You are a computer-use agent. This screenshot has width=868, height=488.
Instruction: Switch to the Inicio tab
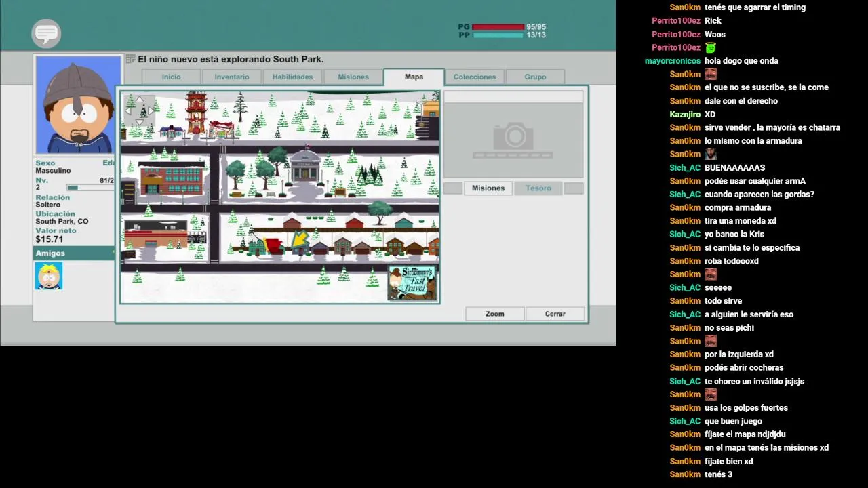pyautogui.click(x=171, y=77)
